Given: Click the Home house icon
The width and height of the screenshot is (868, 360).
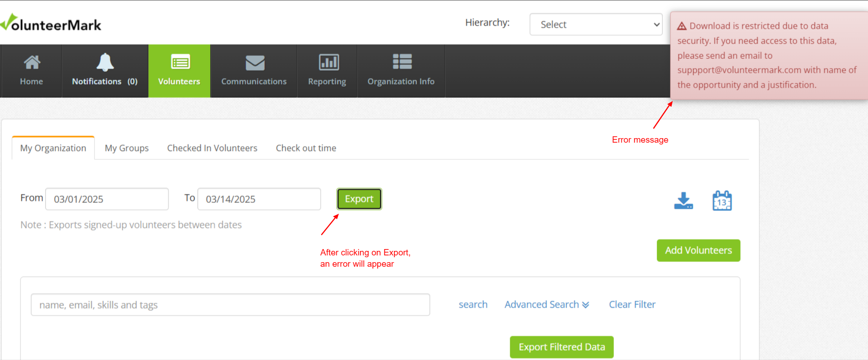Looking at the screenshot, I should [32, 62].
